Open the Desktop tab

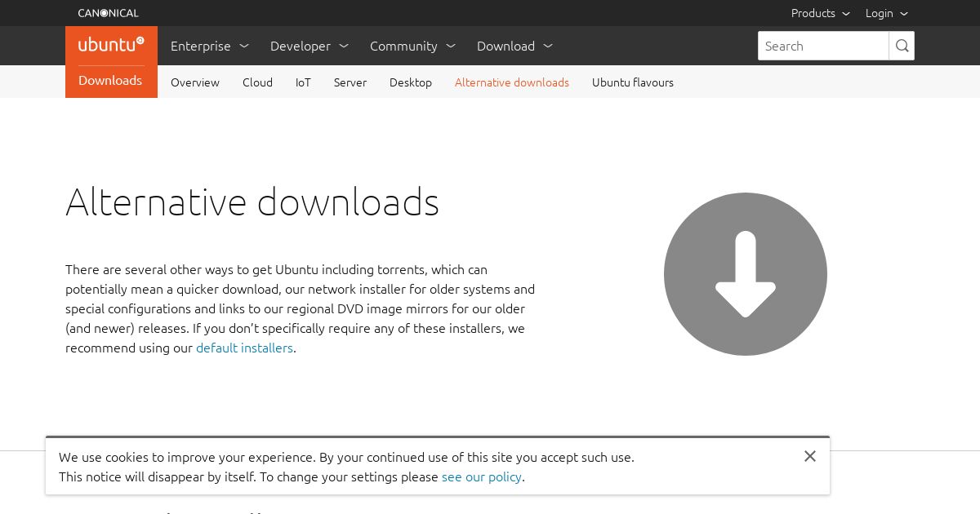click(411, 82)
